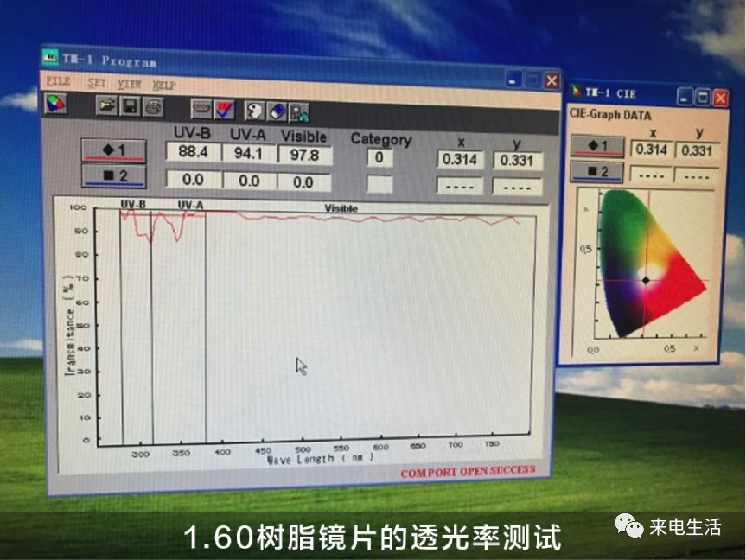Click the UV-A value 94.1 field

[x=249, y=154]
